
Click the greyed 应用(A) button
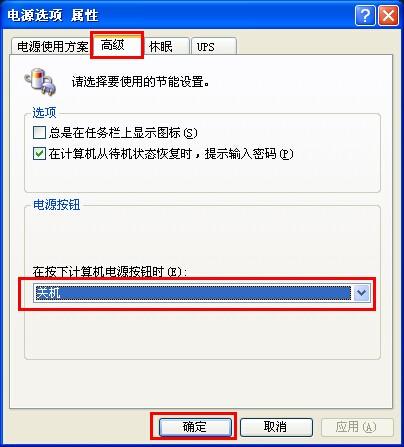tap(357, 427)
